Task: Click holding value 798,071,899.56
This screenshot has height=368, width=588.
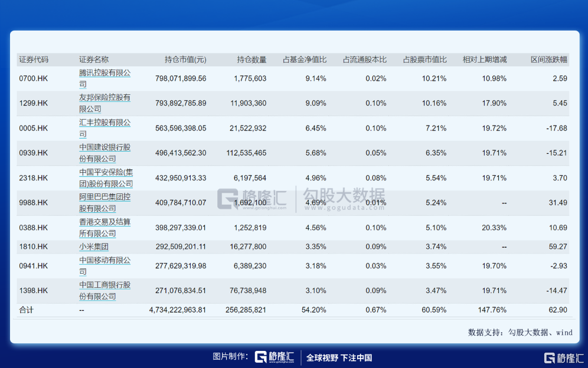Action: coord(181,78)
